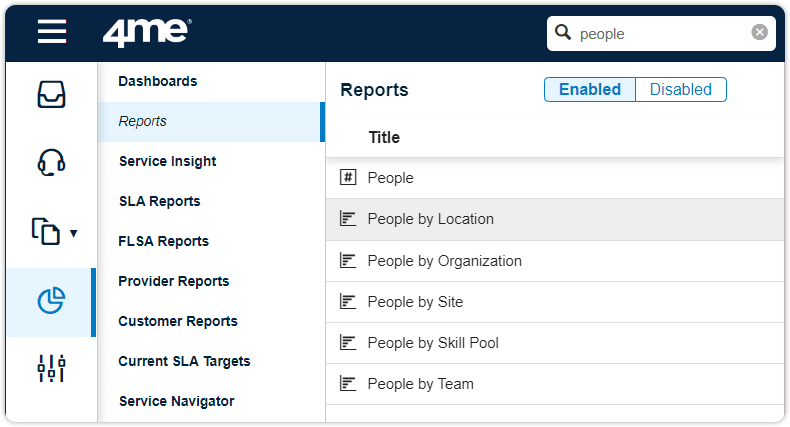
Task: Click bar chart icon beside People by Organization
Action: pyautogui.click(x=348, y=260)
